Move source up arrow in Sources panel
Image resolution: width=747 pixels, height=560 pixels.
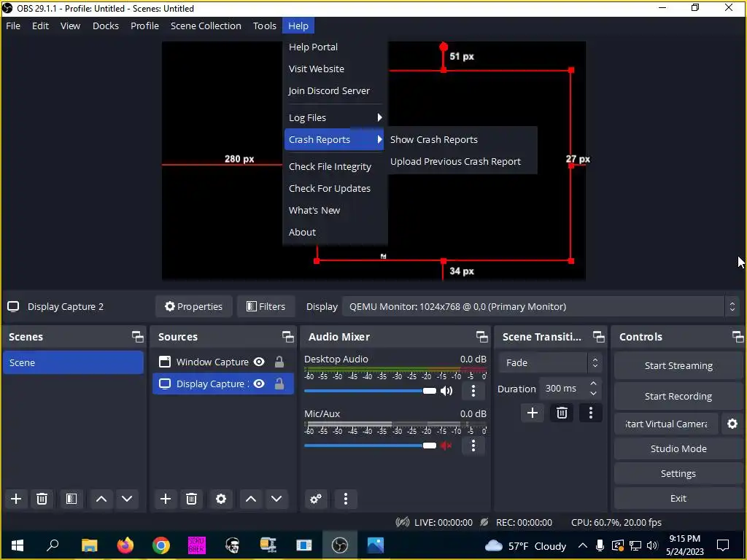point(251,499)
